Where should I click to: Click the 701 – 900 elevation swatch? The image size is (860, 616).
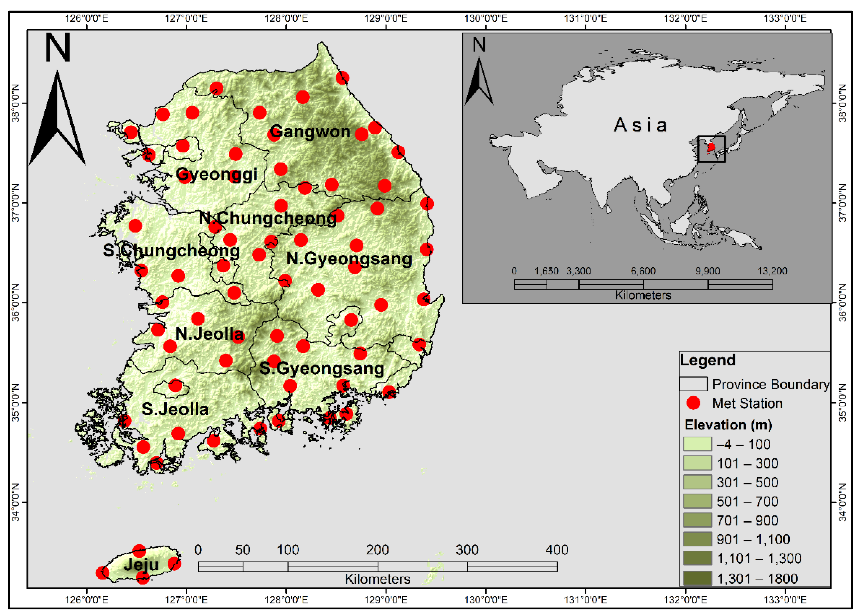[x=697, y=520]
